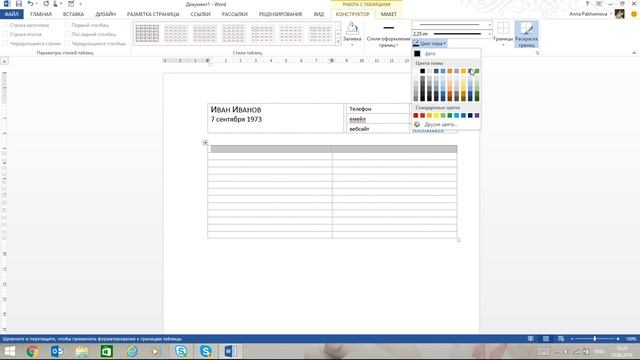This screenshot has height=360, width=640.
Task: Pick the green theme color swatch
Action: tap(477, 71)
